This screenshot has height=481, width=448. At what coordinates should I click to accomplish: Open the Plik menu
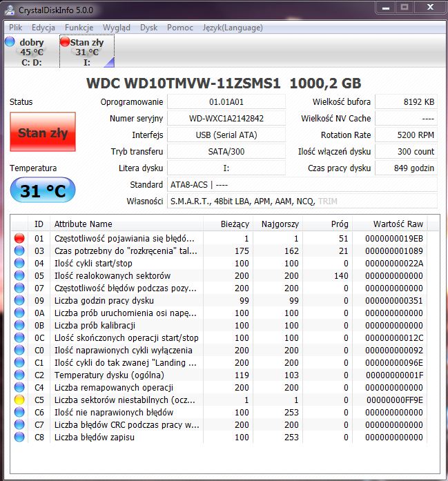pos(15,28)
